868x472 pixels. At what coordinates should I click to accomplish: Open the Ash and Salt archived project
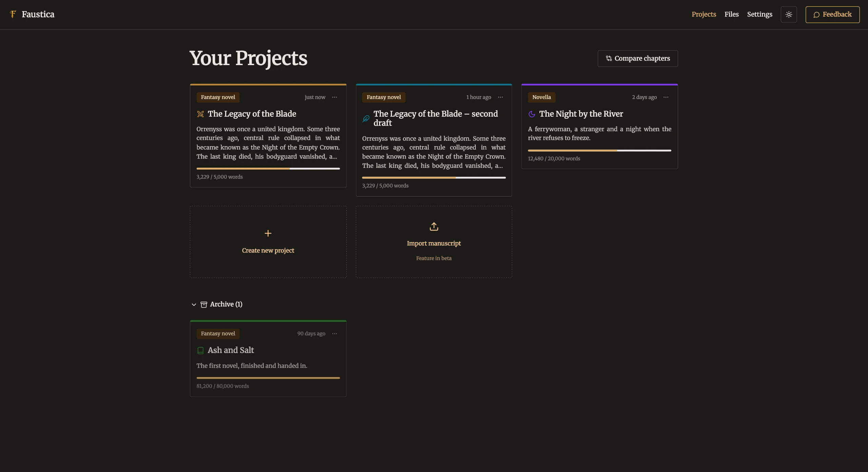point(231,350)
